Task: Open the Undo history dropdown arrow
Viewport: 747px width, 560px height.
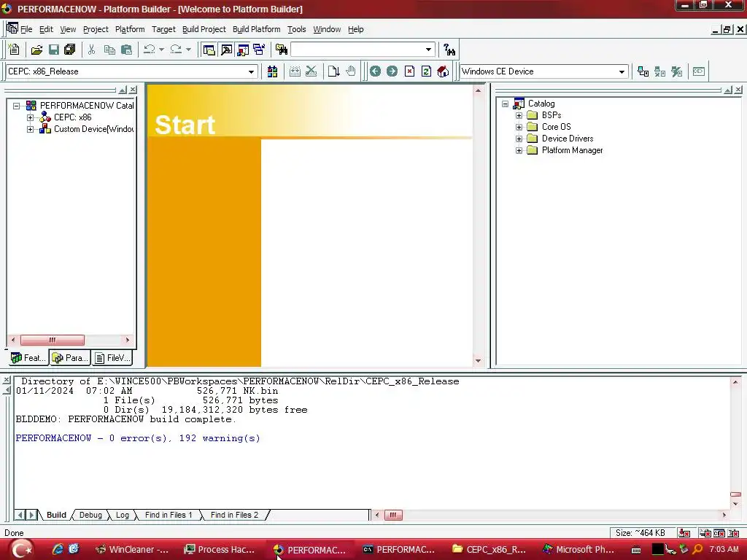Action: point(161,50)
